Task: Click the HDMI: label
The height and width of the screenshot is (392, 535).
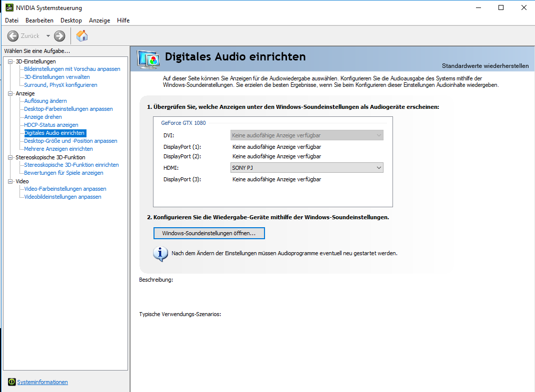Action: 171,168
